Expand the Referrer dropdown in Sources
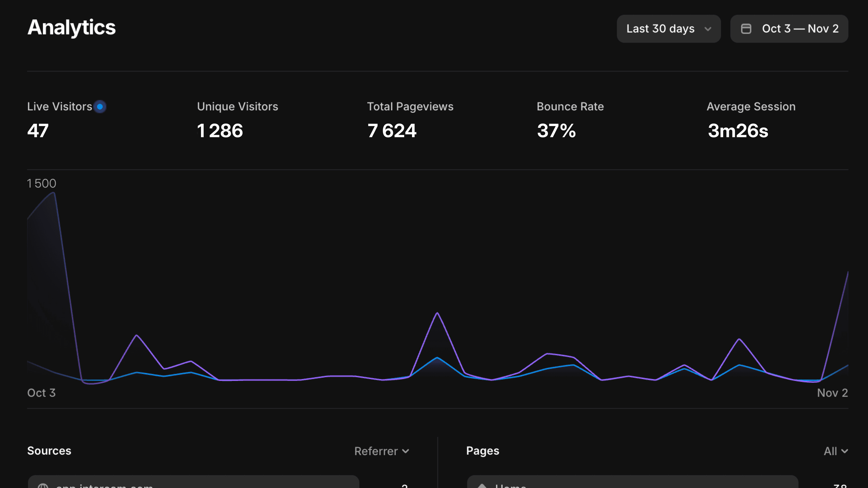868x488 pixels. [381, 451]
